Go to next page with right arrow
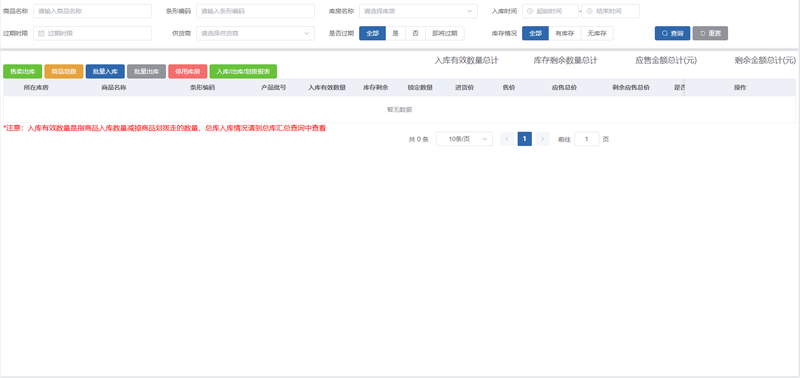 tap(542, 139)
